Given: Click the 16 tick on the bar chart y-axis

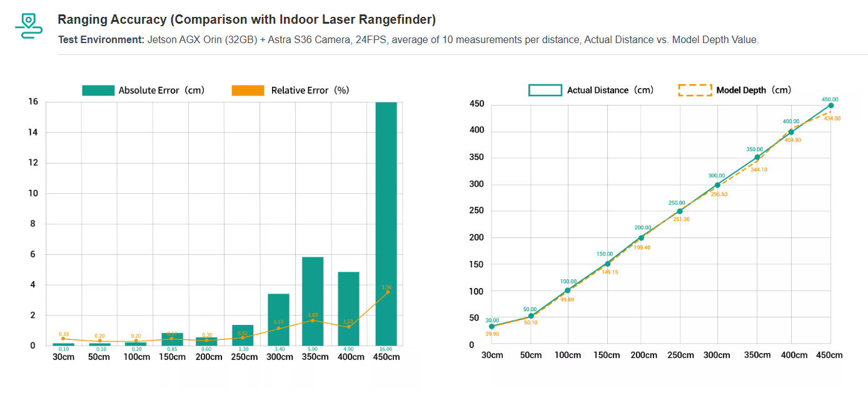Looking at the screenshot, I should [33, 102].
